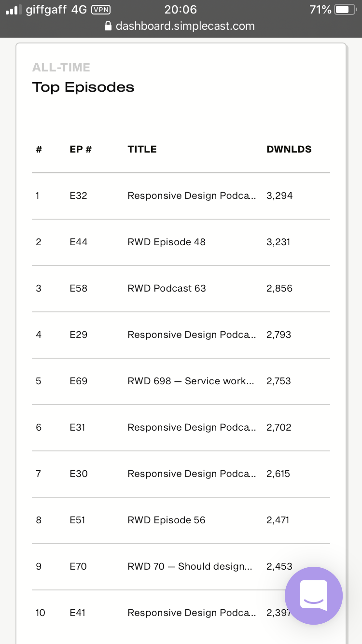
Task: Select RWD Podcast 63 title
Action: 167,288
